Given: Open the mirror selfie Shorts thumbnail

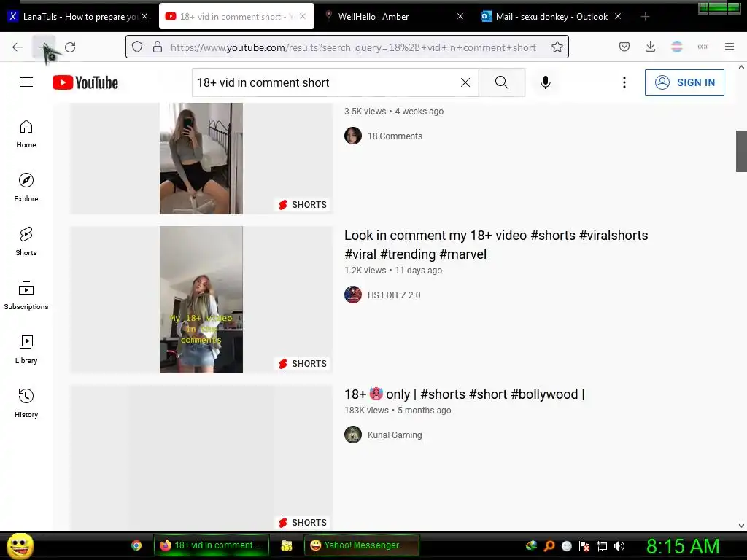Looking at the screenshot, I should point(201,158).
